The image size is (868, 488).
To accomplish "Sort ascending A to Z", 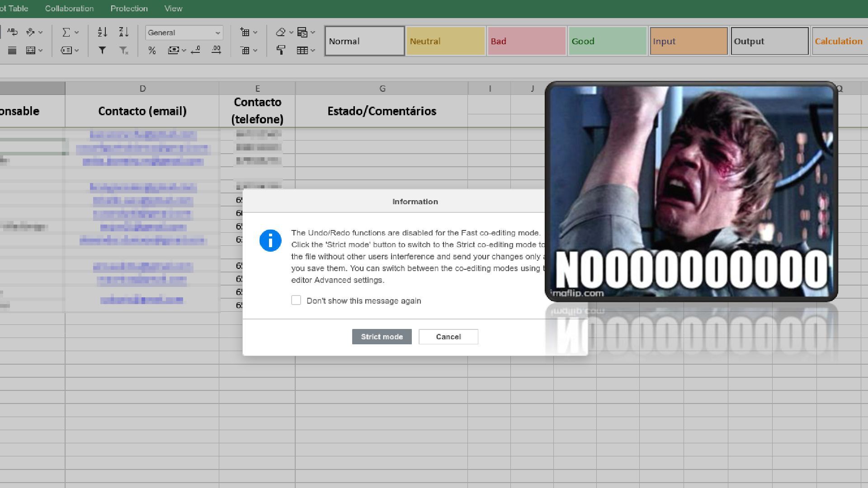I will (103, 32).
